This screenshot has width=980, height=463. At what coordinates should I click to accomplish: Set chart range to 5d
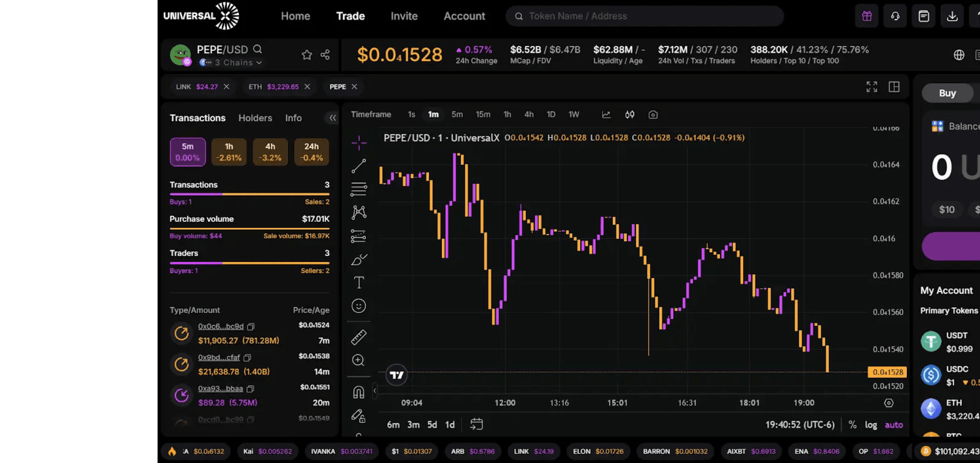point(432,425)
